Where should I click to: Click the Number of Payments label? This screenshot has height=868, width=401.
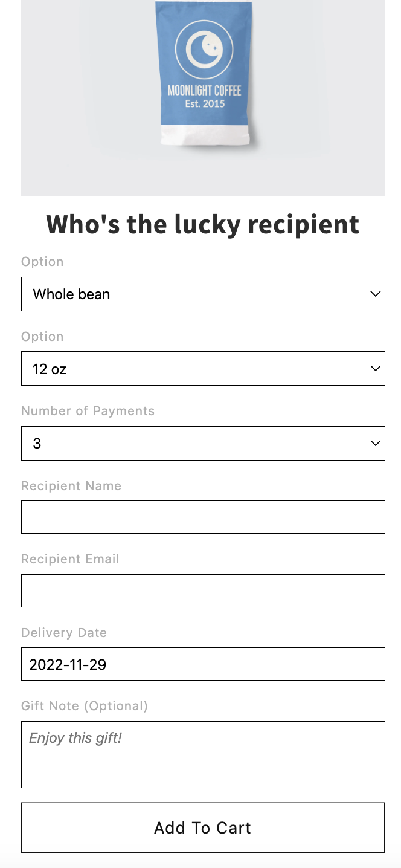pos(88,411)
